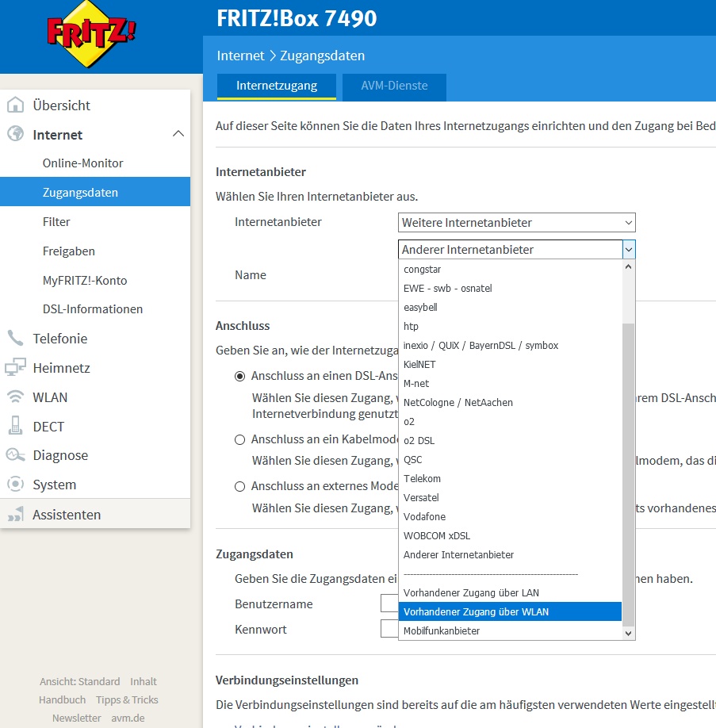The image size is (716, 728).
Task: Open the Tipps & Tricks link
Action: (x=127, y=699)
